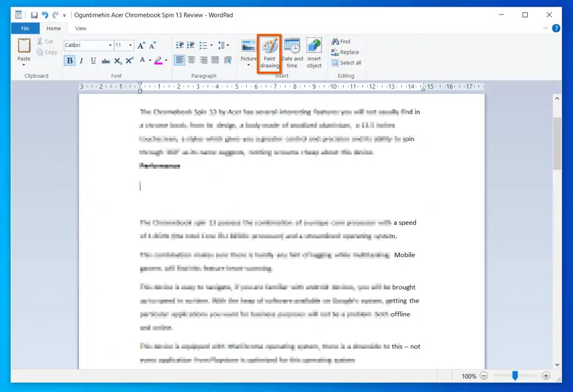Click the Replace button
The height and width of the screenshot is (392, 573).
(x=344, y=52)
